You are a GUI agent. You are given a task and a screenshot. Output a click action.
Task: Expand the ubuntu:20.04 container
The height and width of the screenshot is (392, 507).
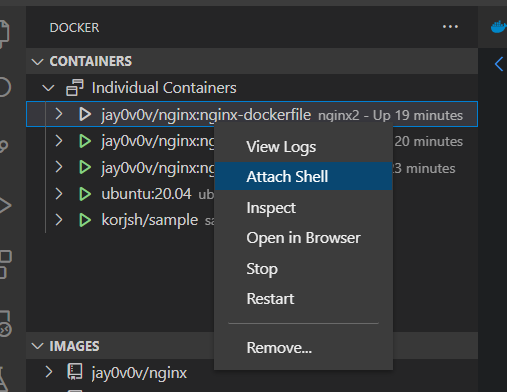point(59,193)
